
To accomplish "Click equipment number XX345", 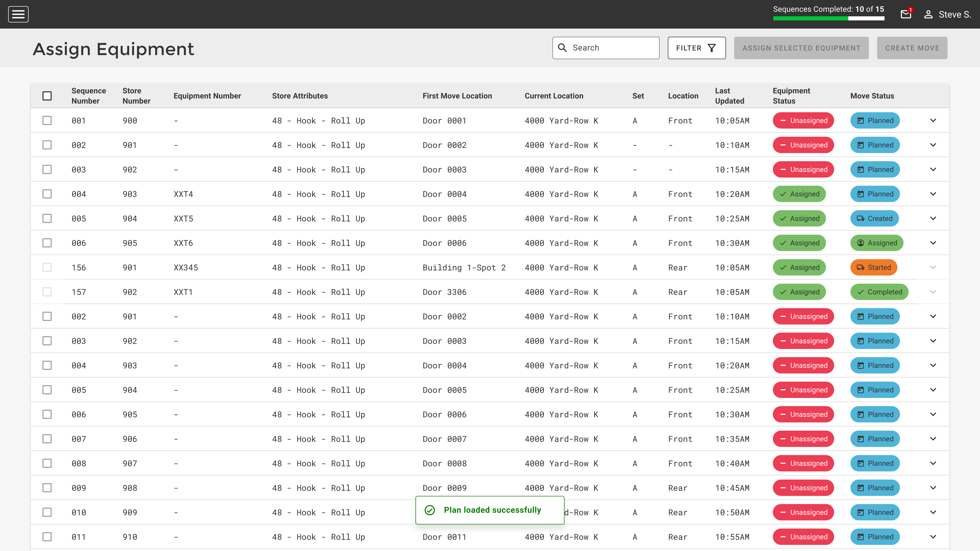I will pyautogui.click(x=186, y=268).
